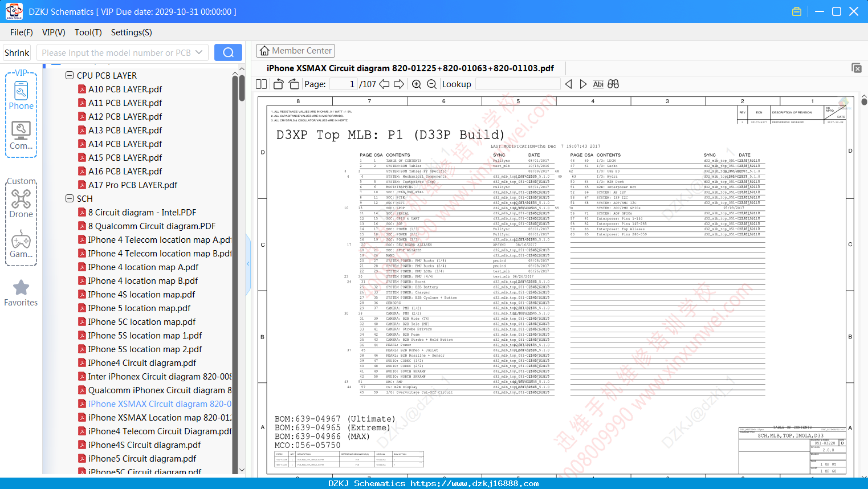Click the home icon in Member Center
Image resolution: width=868 pixels, height=489 pixels.
click(x=264, y=51)
